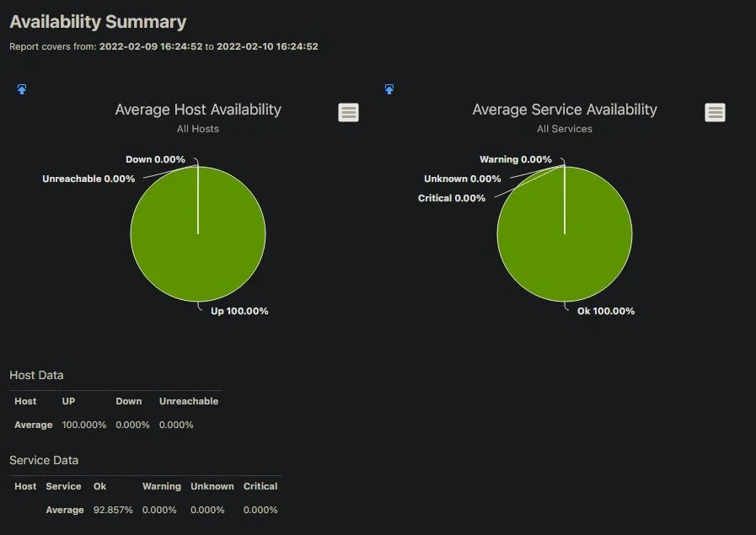Click the blue icon above the Service Availability chart
This screenshot has height=535, width=756.
389,89
